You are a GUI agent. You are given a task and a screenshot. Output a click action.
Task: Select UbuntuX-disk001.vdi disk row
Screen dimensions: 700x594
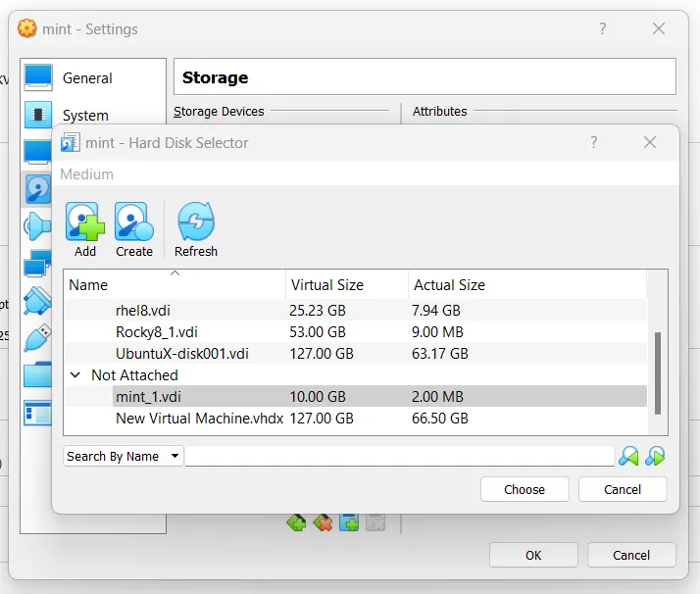point(355,354)
